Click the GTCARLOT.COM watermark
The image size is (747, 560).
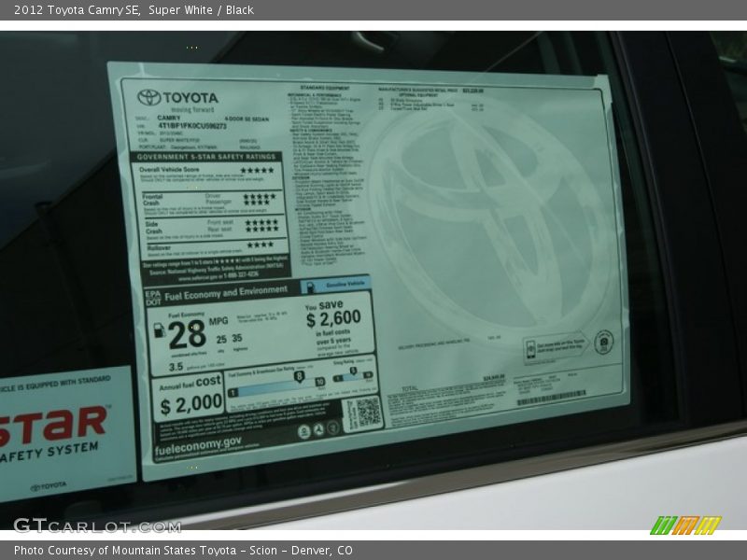96,525
